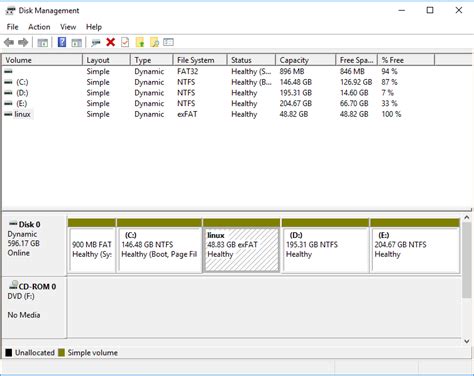The width and height of the screenshot is (474, 376).
Task: Click the 94 % free cell
Action: point(389,71)
